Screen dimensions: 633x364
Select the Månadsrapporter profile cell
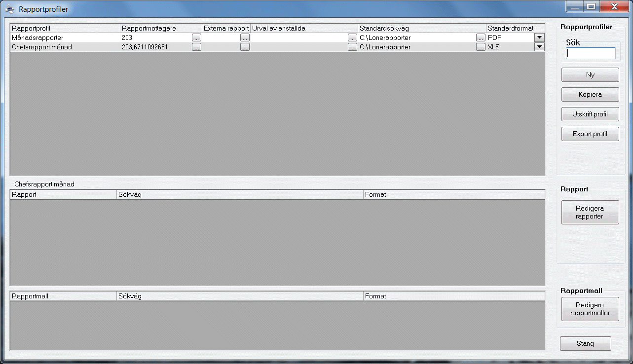tap(65, 37)
